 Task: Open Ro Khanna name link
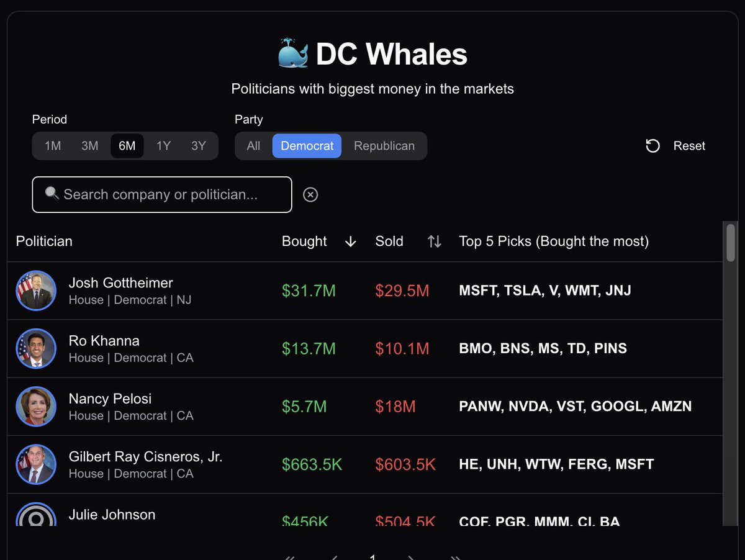coord(104,341)
